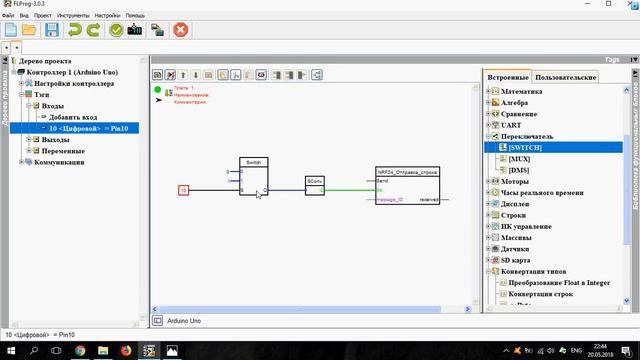
Task: Select the 10 <Цифровой> = Pin10 input
Action: 75,128
